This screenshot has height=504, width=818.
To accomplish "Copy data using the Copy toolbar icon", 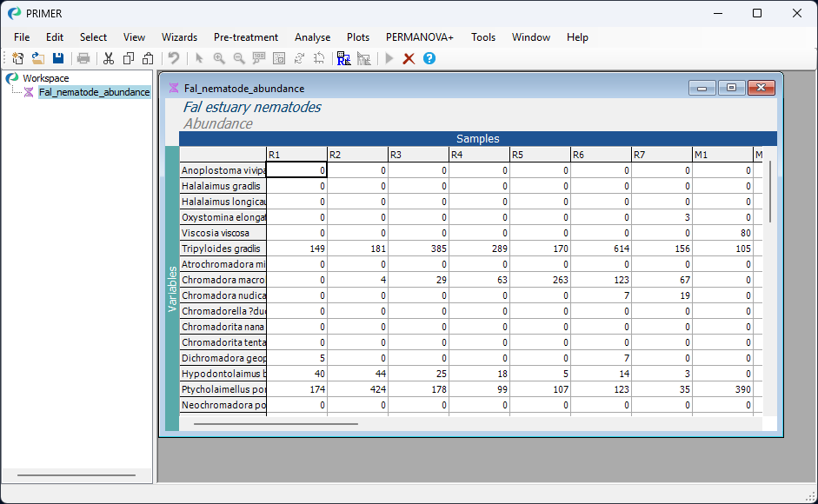I will [127, 58].
